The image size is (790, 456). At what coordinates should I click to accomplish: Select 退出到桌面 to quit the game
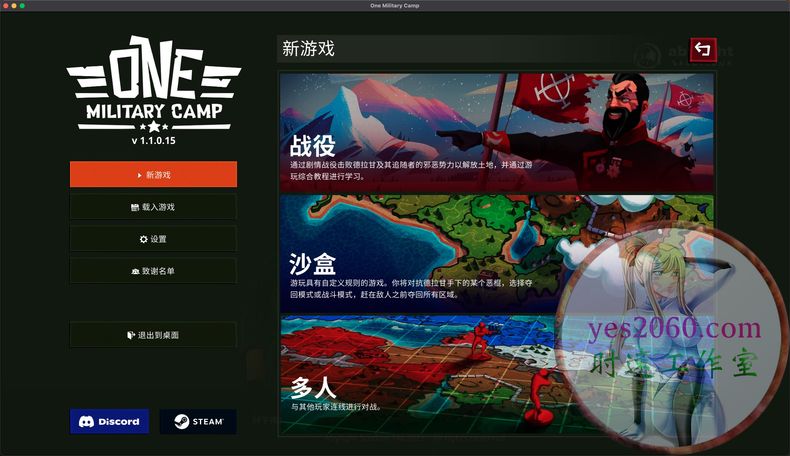coord(153,335)
